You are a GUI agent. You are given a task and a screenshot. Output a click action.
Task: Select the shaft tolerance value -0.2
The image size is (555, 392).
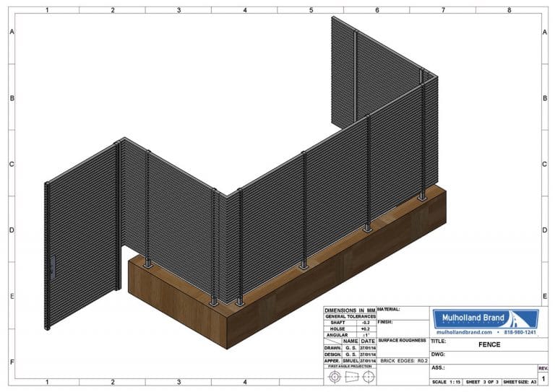tap(366, 323)
